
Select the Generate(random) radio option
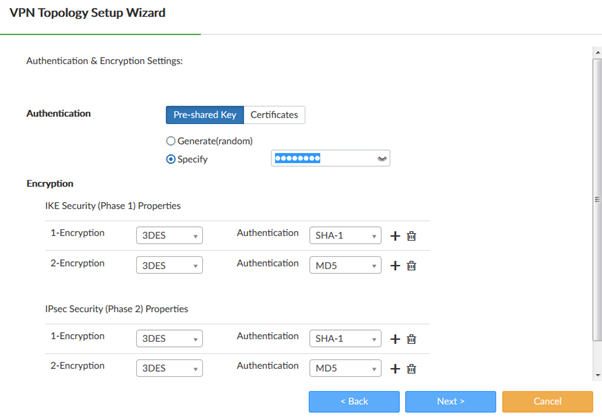click(x=171, y=141)
